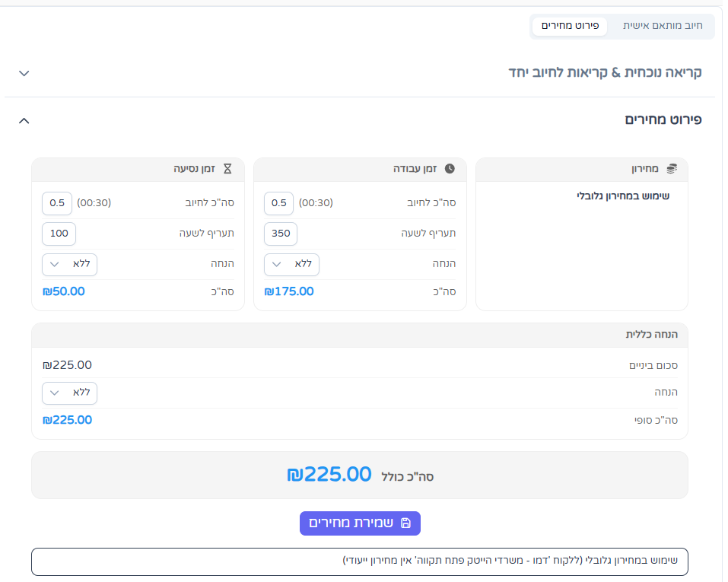Viewport: 728px width, 582px height.
Task: Click the travel time billing 0.5 field
Action: click(x=57, y=203)
